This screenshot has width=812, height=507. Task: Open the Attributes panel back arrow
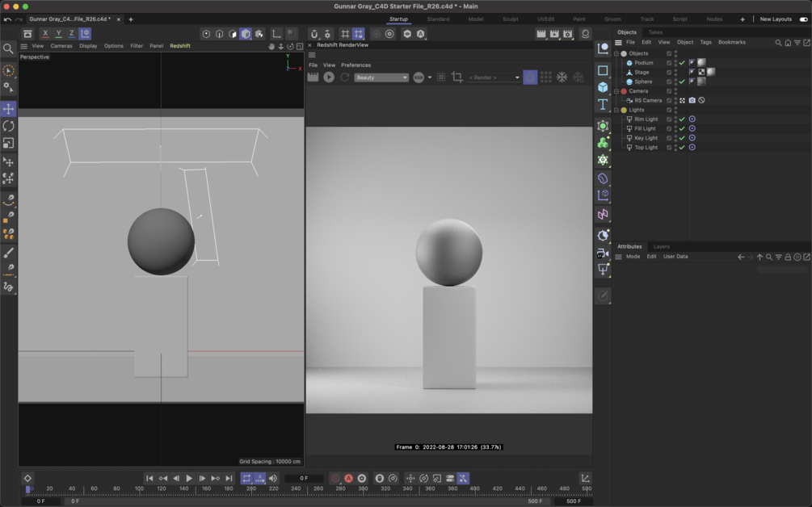tap(741, 257)
